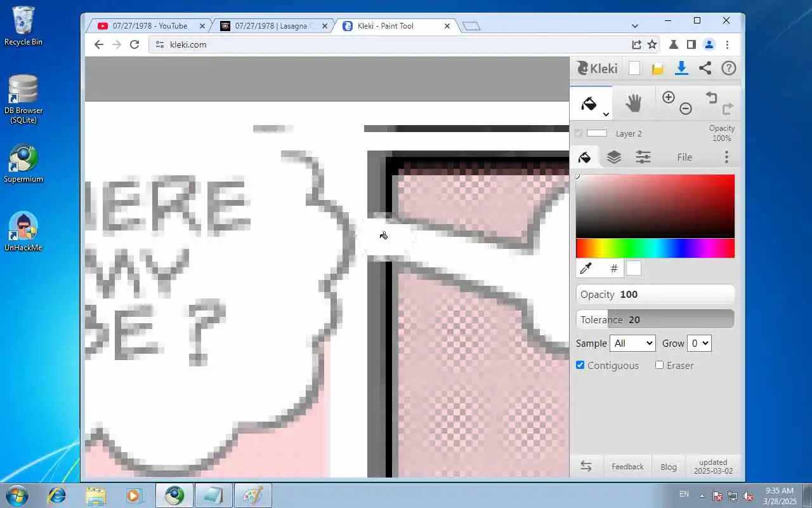Click the rainbow hue slider
This screenshot has width=812, height=508.
click(655, 248)
